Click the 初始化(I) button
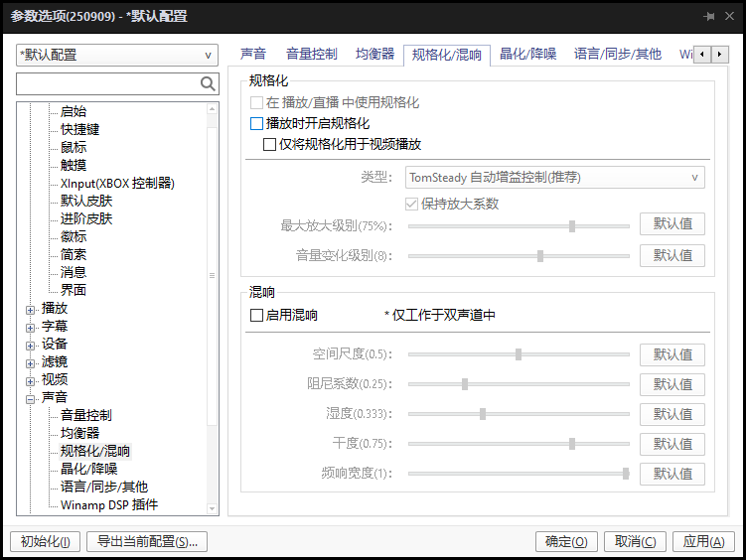 45,542
